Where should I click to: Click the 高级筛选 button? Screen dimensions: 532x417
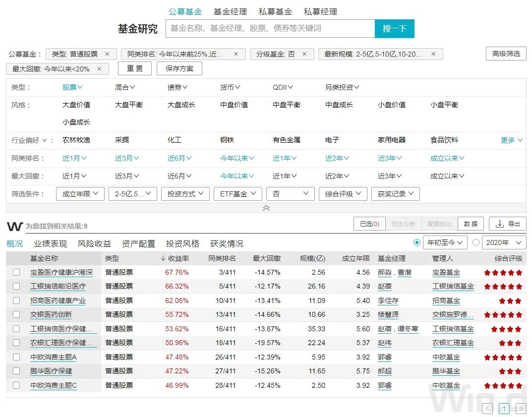coord(506,54)
